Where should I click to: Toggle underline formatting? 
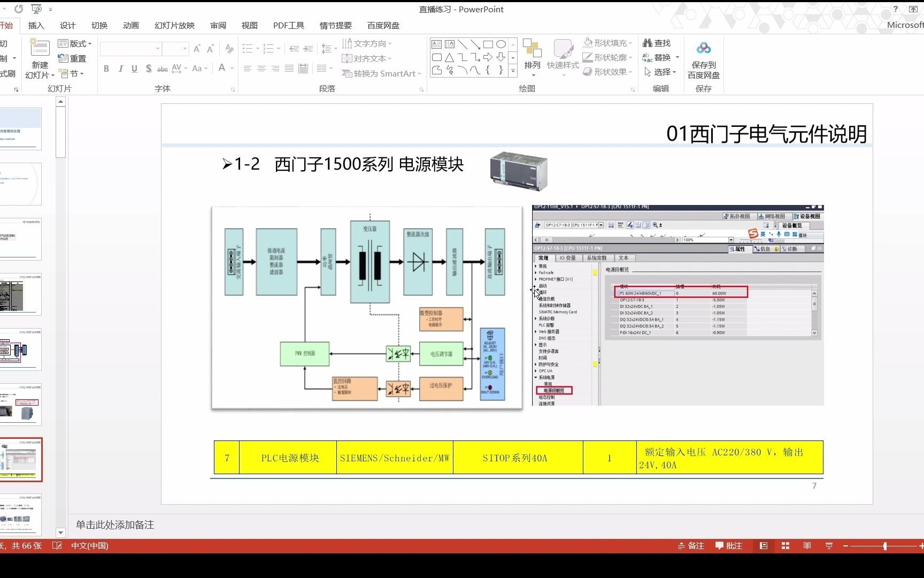(x=134, y=69)
